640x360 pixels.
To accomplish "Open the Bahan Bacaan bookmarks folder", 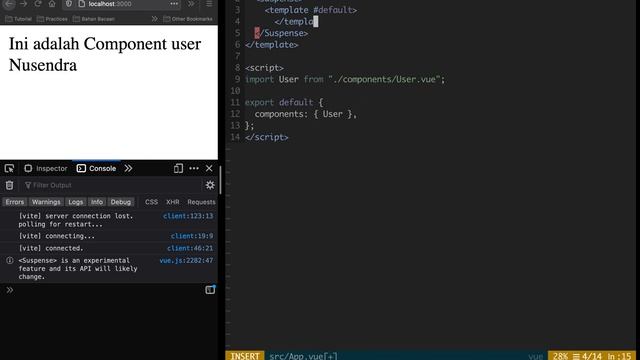I will point(94,19).
